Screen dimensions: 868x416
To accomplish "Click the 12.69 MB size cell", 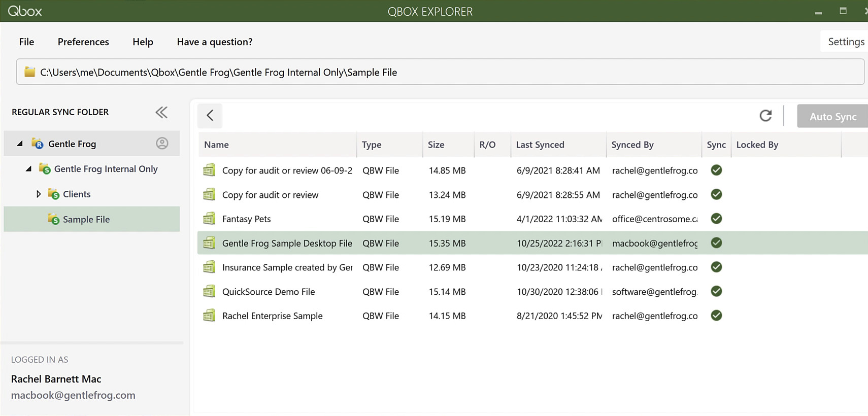I will pyautogui.click(x=447, y=267).
